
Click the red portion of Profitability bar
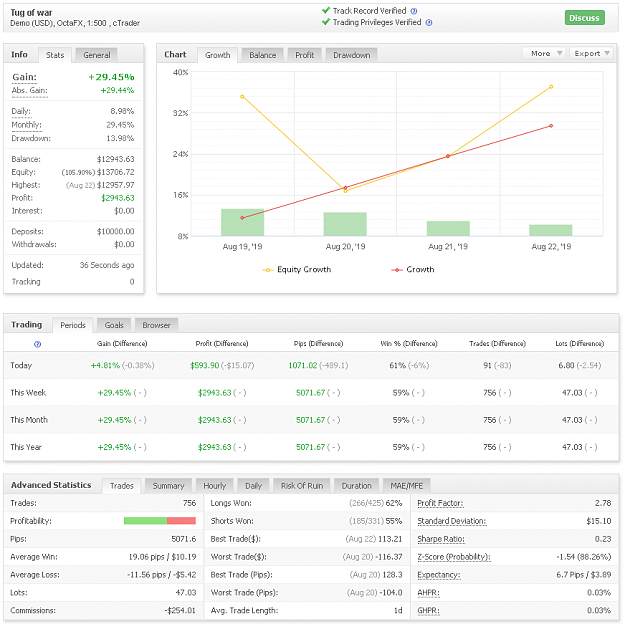pos(181,521)
